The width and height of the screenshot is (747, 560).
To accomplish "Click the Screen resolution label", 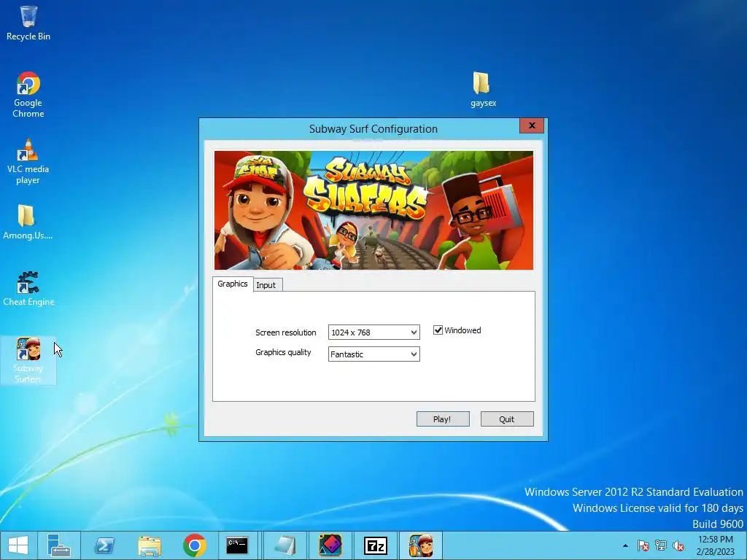I will (x=286, y=332).
